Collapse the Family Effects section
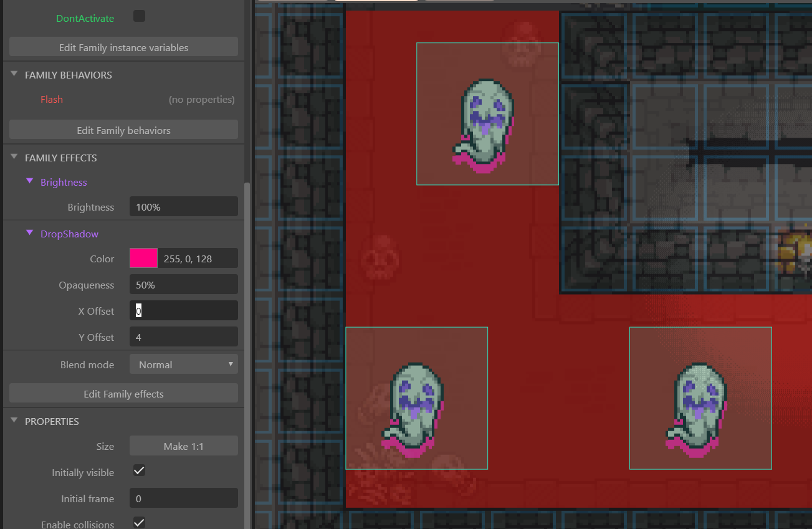 pyautogui.click(x=14, y=157)
